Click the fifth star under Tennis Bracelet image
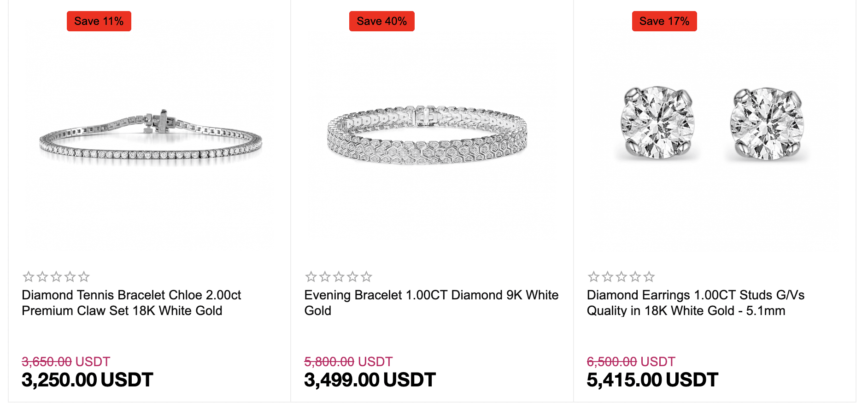Viewport: 868px width, 409px height. [84, 277]
